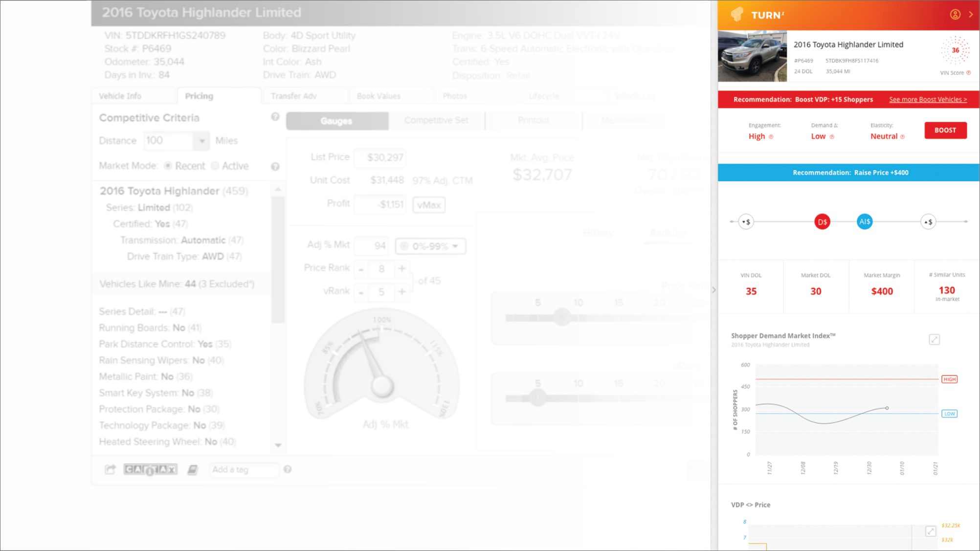Click the vRank slider handle
Viewport: 980px width, 551px height.
point(538,398)
